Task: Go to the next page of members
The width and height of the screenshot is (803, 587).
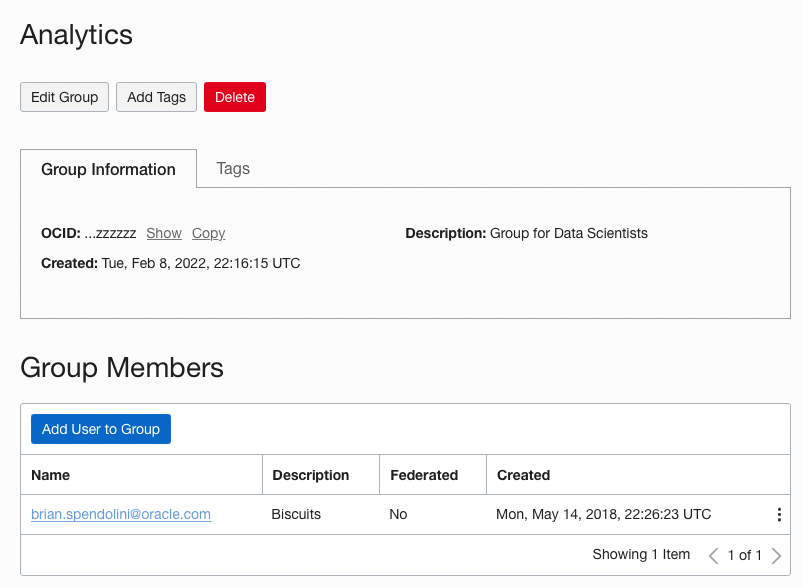Action: click(x=777, y=555)
